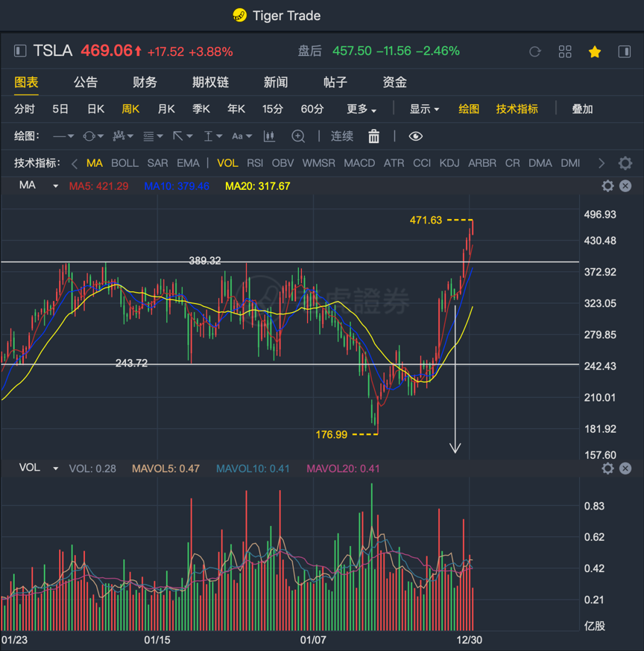This screenshot has width=644, height=651.
Task: Open the multi-point pattern tool dropdown
Action: (x=123, y=136)
